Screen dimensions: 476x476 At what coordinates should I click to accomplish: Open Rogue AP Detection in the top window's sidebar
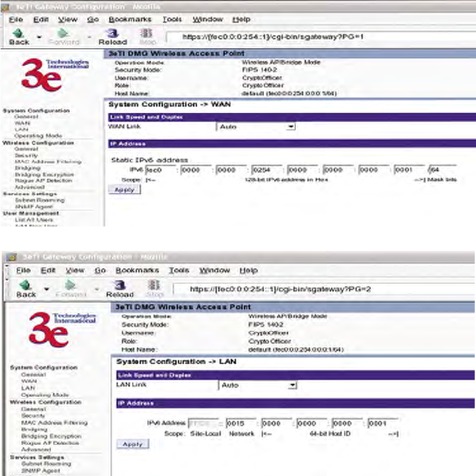click(44, 181)
